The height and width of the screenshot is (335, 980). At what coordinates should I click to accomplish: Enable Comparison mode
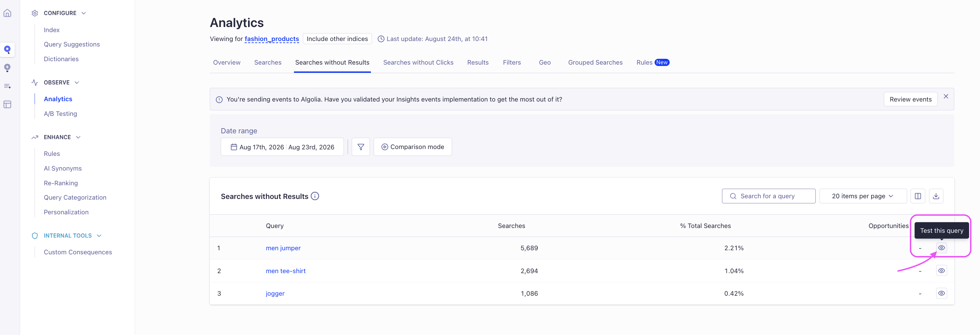[x=413, y=147]
